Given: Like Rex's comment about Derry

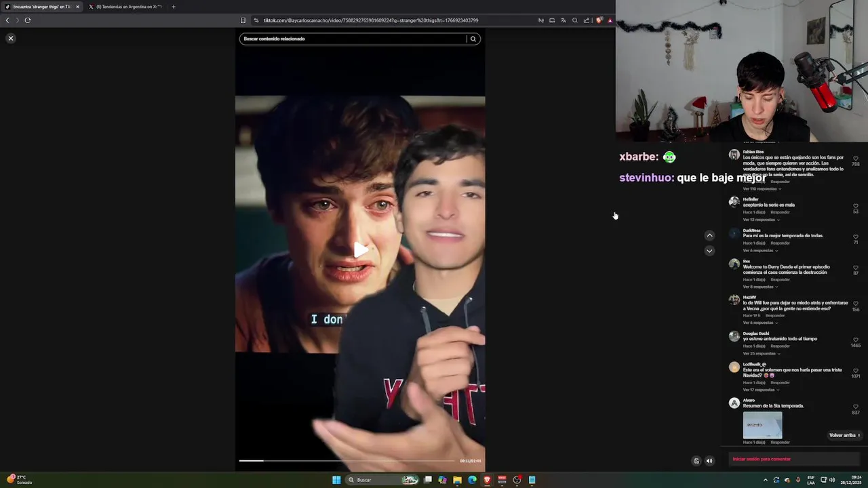Looking at the screenshot, I should pyautogui.click(x=856, y=268).
